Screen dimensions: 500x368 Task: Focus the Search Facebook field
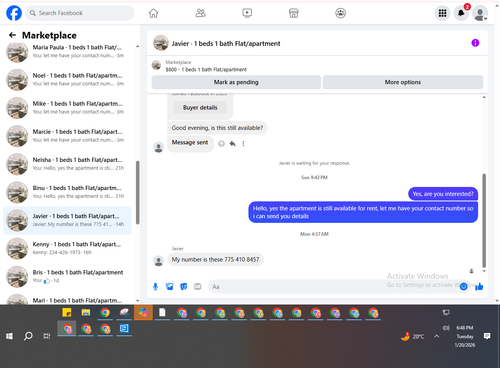tap(80, 13)
